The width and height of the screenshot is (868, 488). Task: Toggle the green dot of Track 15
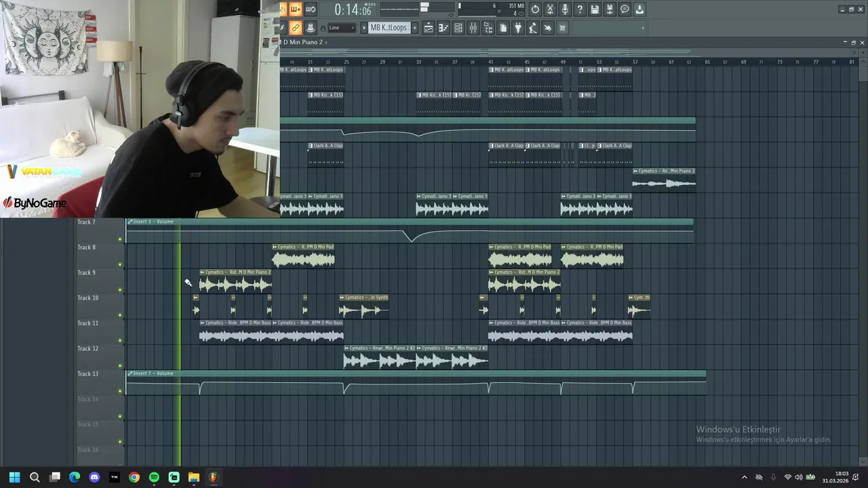pyautogui.click(x=120, y=442)
